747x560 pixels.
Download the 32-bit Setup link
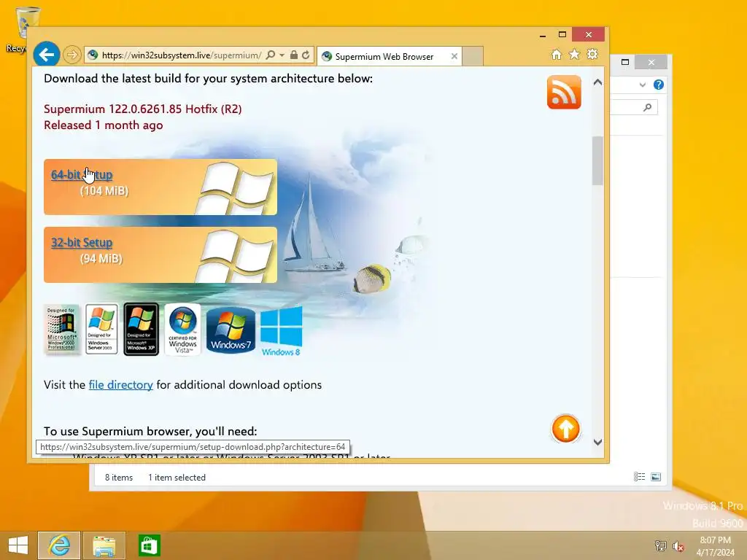click(x=82, y=243)
